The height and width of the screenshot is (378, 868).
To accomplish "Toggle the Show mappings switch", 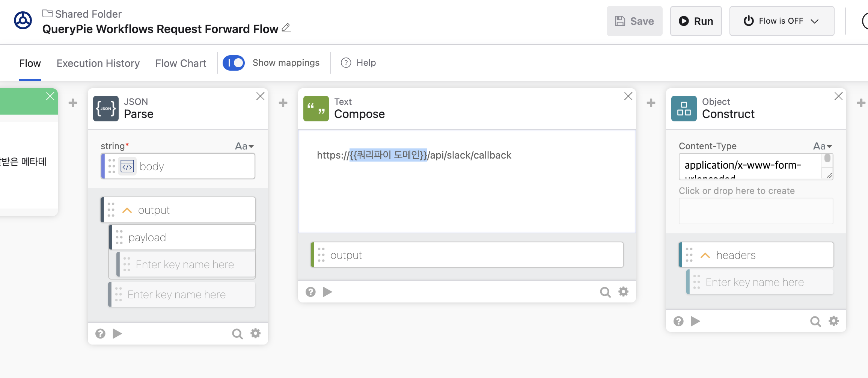I will [x=234, y=63].
